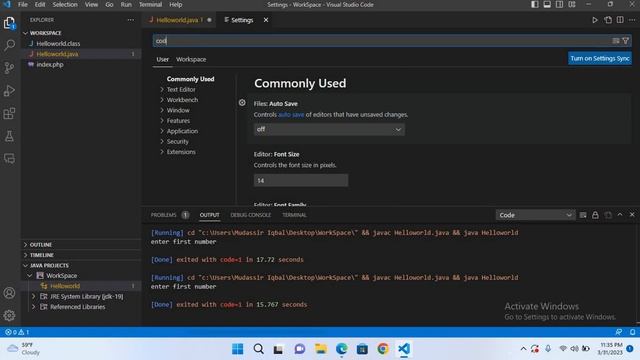
Task: Clear the settings search input
Action: tap(616, 41)
